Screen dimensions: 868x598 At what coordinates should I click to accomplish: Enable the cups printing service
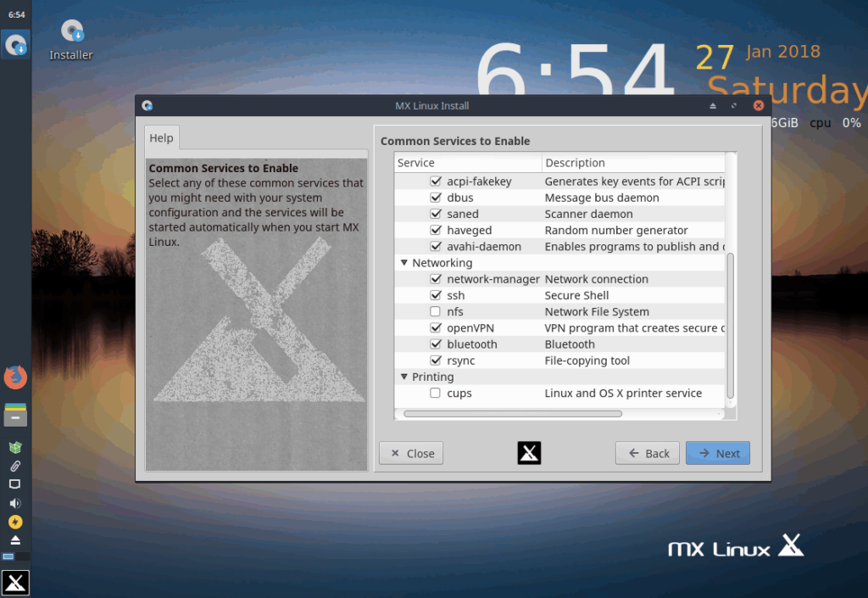[436, 393]
